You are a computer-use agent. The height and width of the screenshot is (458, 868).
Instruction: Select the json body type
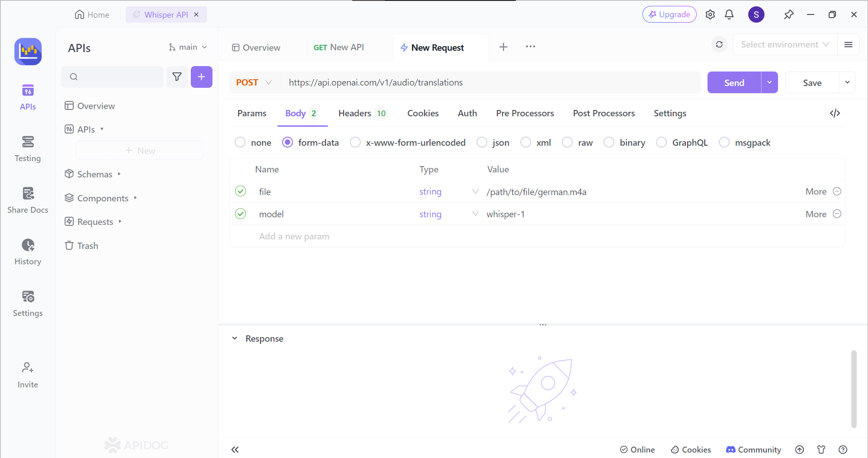tap(482, 143)
